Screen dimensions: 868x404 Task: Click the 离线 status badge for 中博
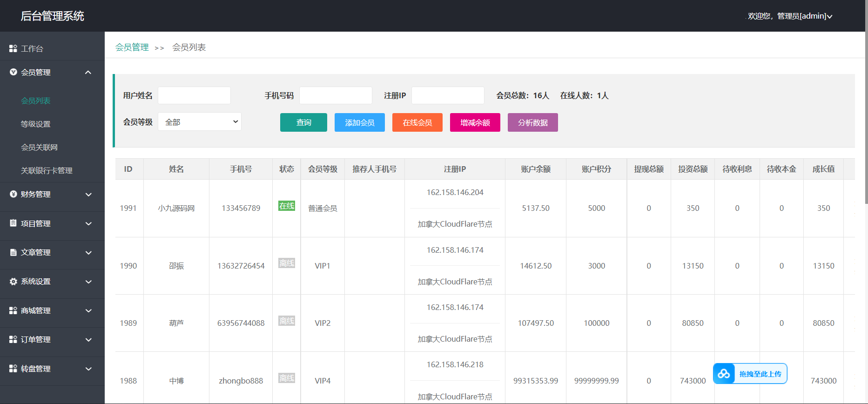[x=287, y=378]
